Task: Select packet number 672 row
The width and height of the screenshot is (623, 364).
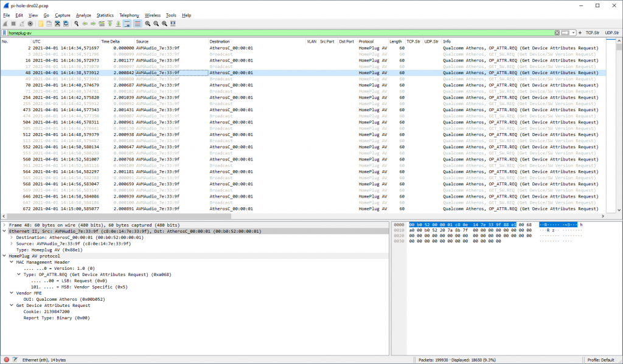Action: point(303,208)
